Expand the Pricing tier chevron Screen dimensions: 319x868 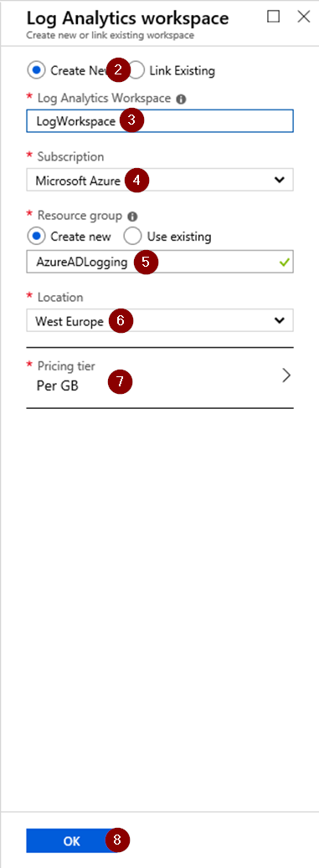click(286, 375)
